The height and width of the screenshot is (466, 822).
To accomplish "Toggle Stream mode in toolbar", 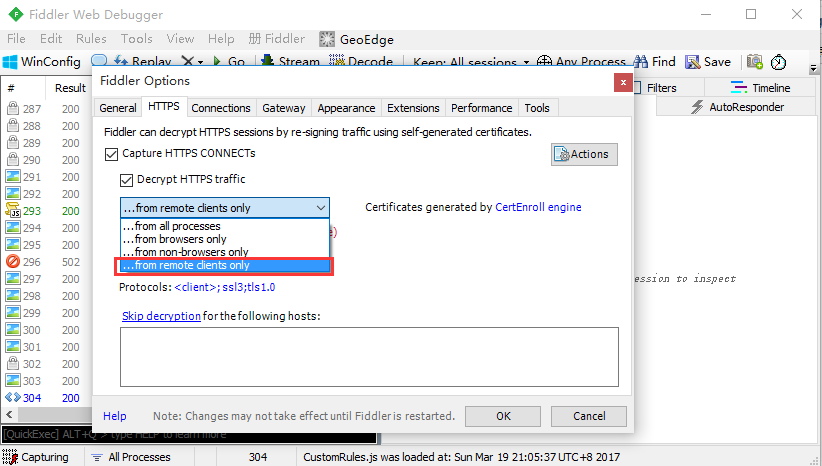I will pos(290,61).
